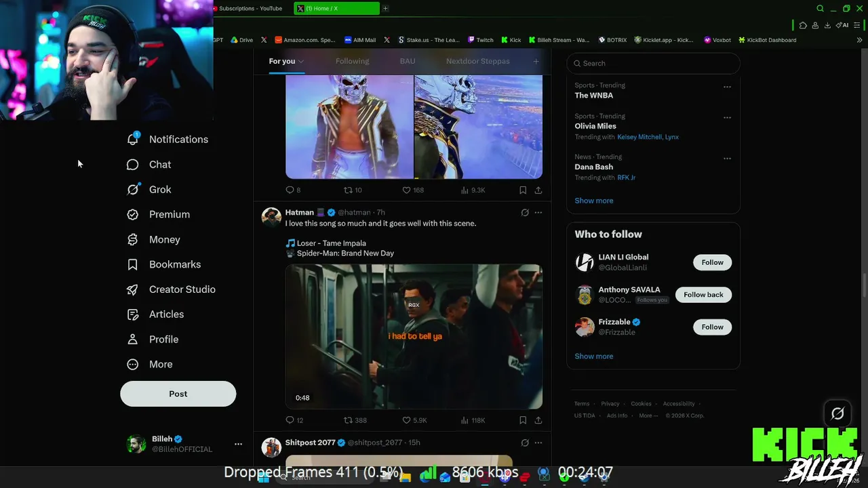Switch to the BAU tab
The height and width of the screenshot is (488, 868).
[x=408, y=61]
